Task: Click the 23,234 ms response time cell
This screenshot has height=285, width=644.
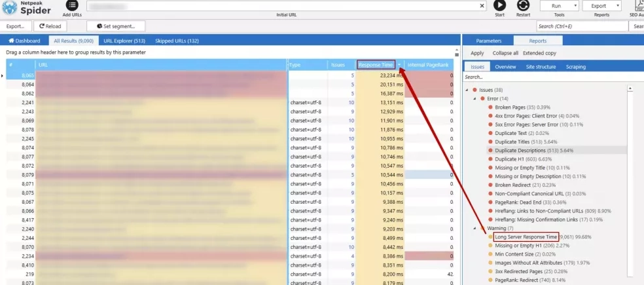Action: pos(380,75)
